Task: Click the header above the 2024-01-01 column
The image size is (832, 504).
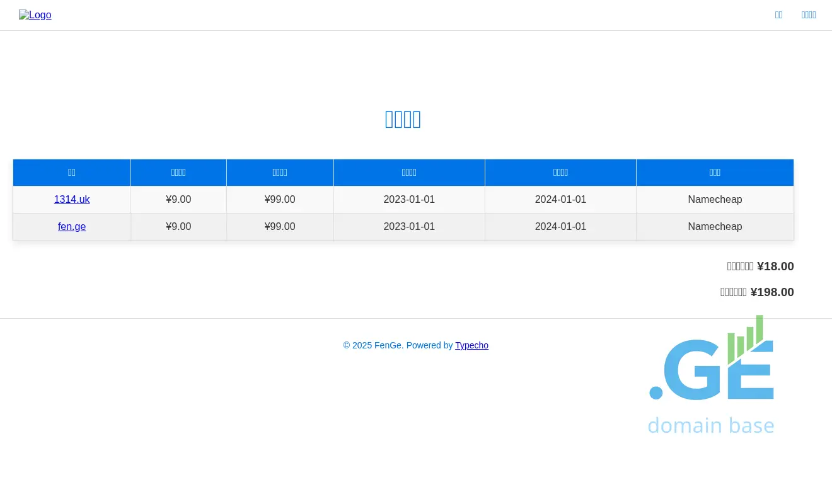Action: click(x=560, y=173)
